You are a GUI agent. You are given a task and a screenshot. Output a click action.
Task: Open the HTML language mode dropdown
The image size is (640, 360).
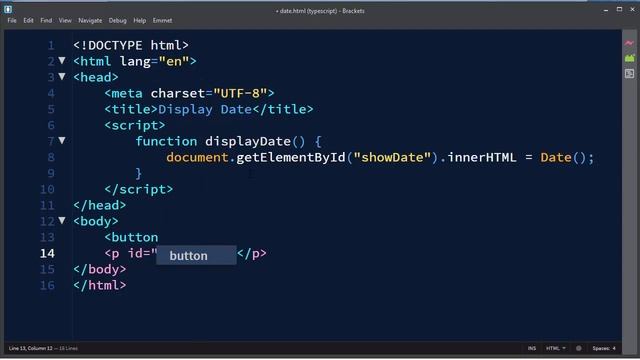[556, 348]
